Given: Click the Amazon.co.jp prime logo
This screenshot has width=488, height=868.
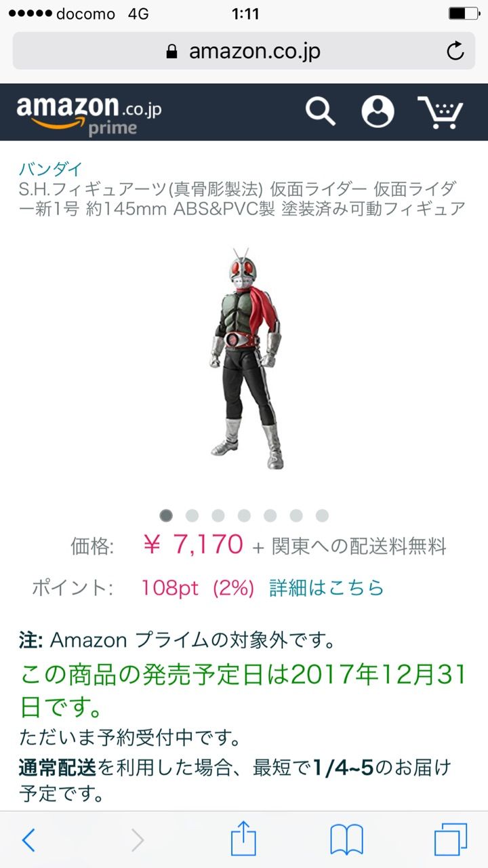Looking at the screenshot, I should (x=89, y=114).
